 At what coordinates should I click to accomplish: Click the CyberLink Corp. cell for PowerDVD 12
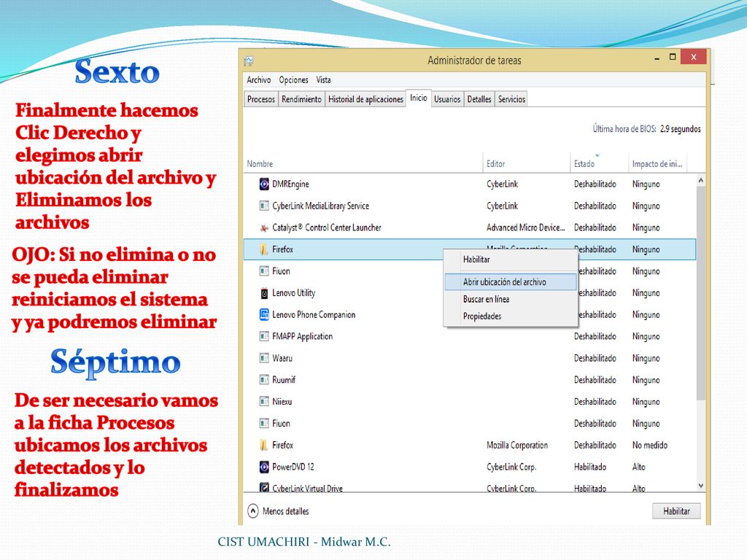pos(511,467)
